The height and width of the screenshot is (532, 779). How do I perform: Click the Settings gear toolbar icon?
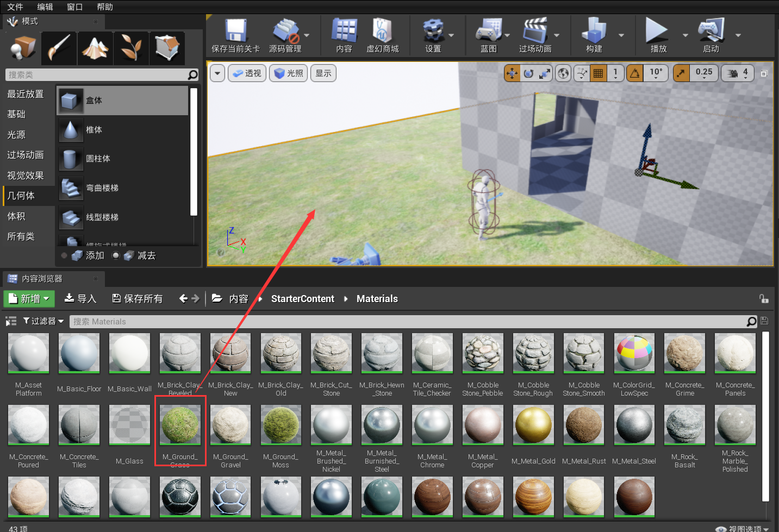pos(433,31)
